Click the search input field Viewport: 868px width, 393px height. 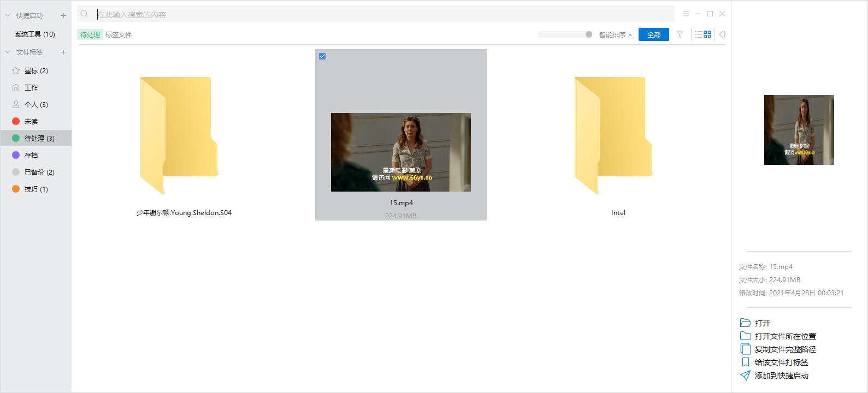pos(382,14)
